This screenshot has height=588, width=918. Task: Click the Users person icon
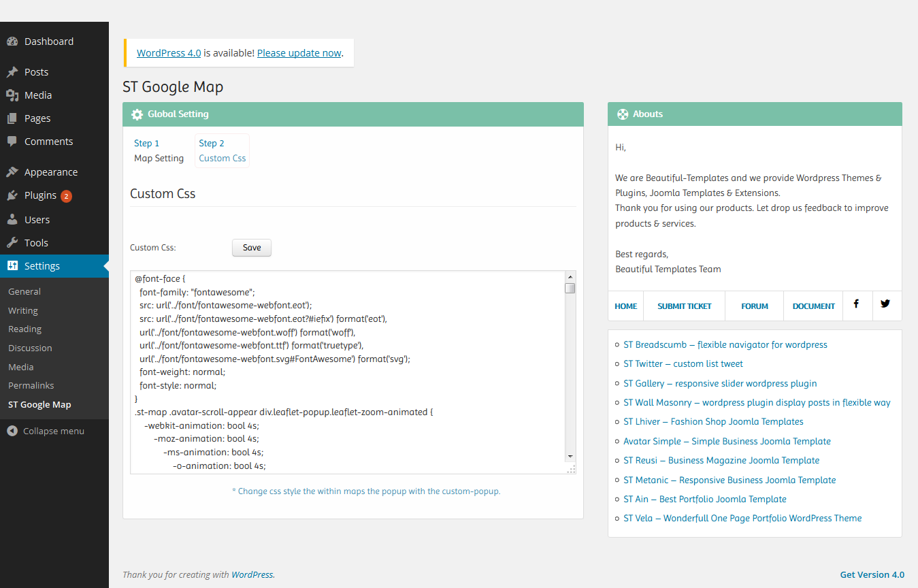12,220
